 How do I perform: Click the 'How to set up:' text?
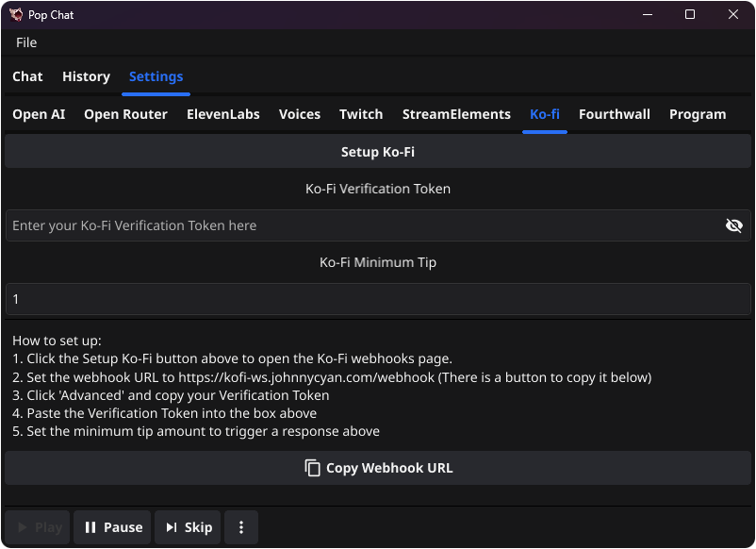click(x=57, y=341)
